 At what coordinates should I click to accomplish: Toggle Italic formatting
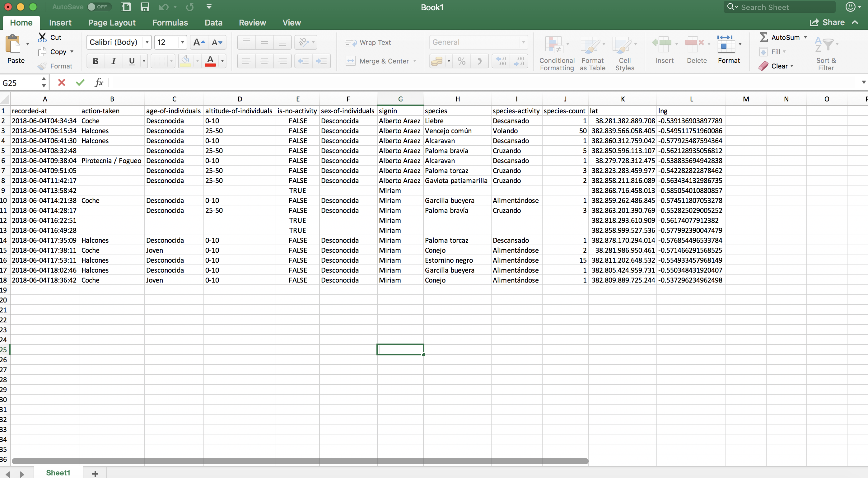114,61
